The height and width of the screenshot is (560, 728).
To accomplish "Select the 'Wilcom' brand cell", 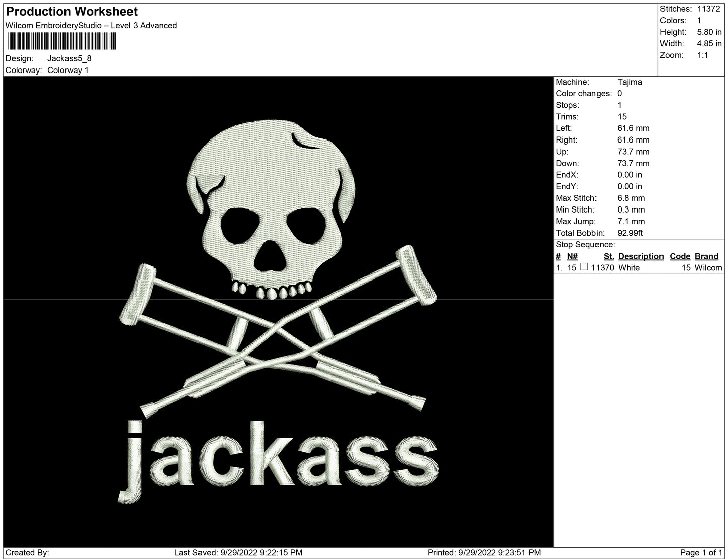I will pos(708,268).
